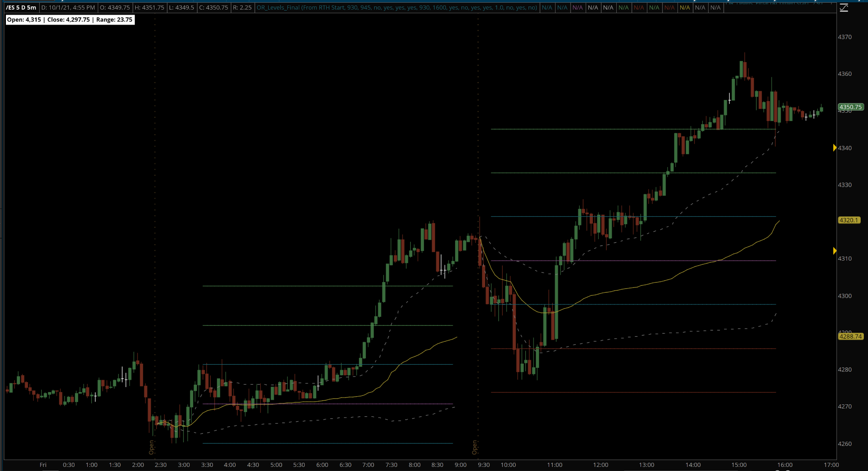Image resolution: width=868 pixels, height=471 pixels.
Task: Click the C: 4350.75 close value
Action: click(x=213, y=8)
